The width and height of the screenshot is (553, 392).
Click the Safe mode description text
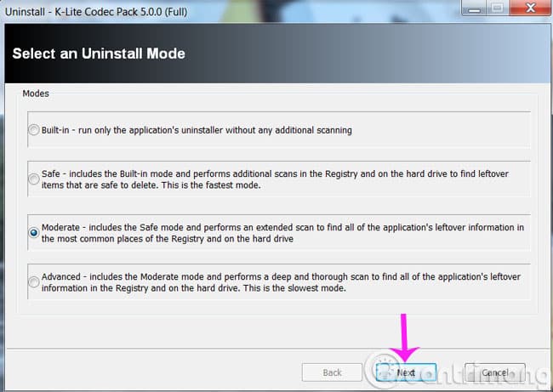click(x=275, y=179)
